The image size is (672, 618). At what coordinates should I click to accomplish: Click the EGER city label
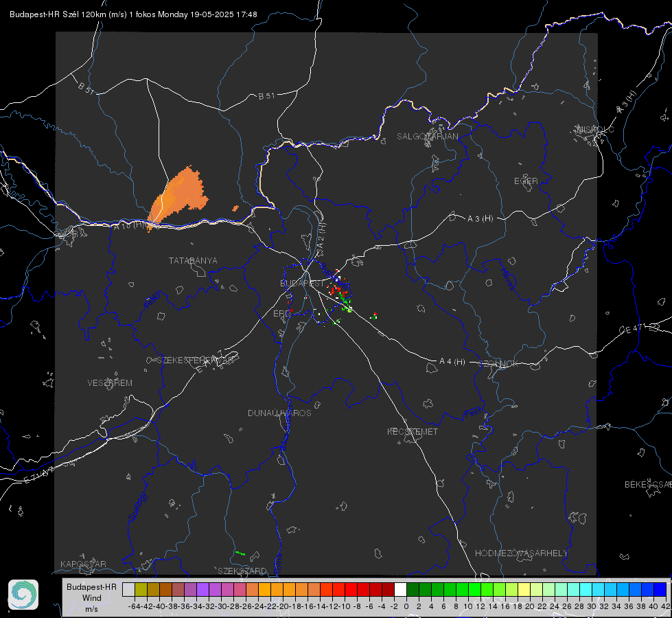tap(526, 181)
